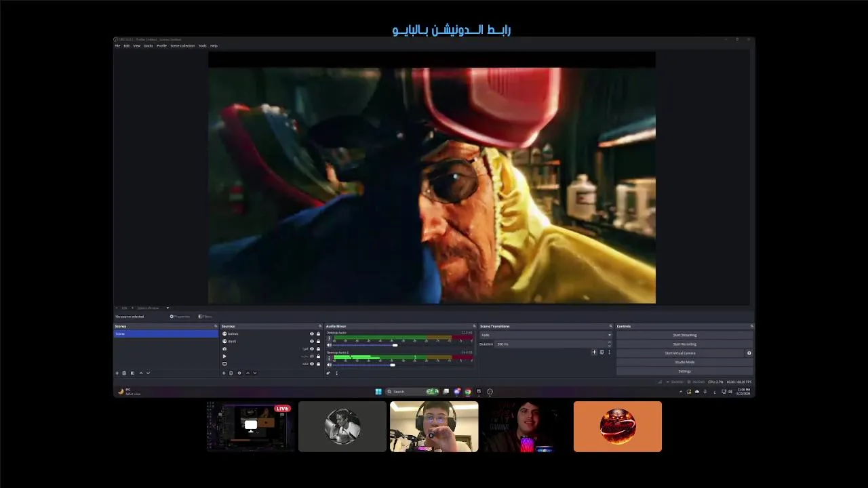This screenshot has width=868, height=488.
Task: Open the Help menu
Action: point(214,45)
